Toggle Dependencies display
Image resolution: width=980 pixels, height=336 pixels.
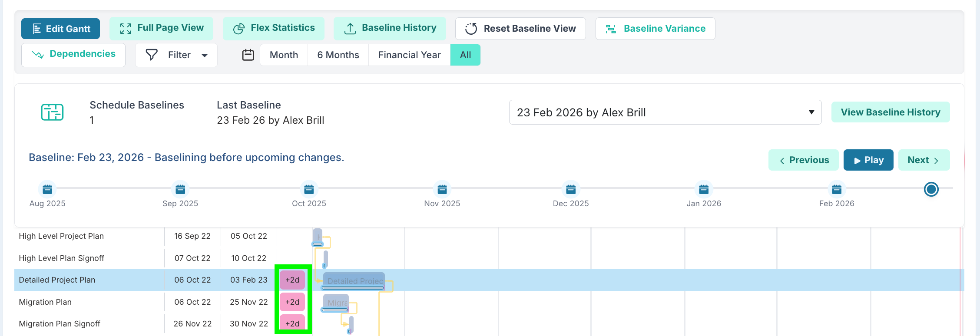[73, 55]
